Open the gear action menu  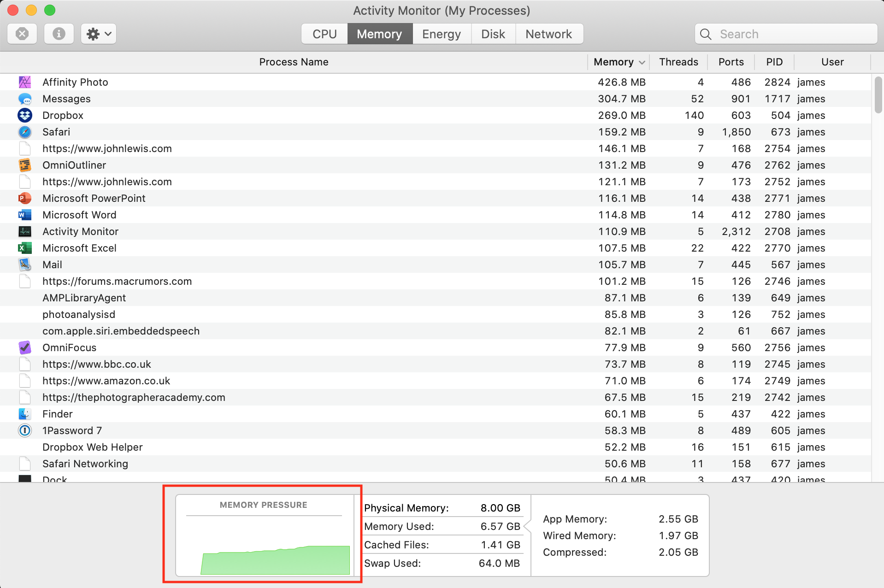(99, 34)
